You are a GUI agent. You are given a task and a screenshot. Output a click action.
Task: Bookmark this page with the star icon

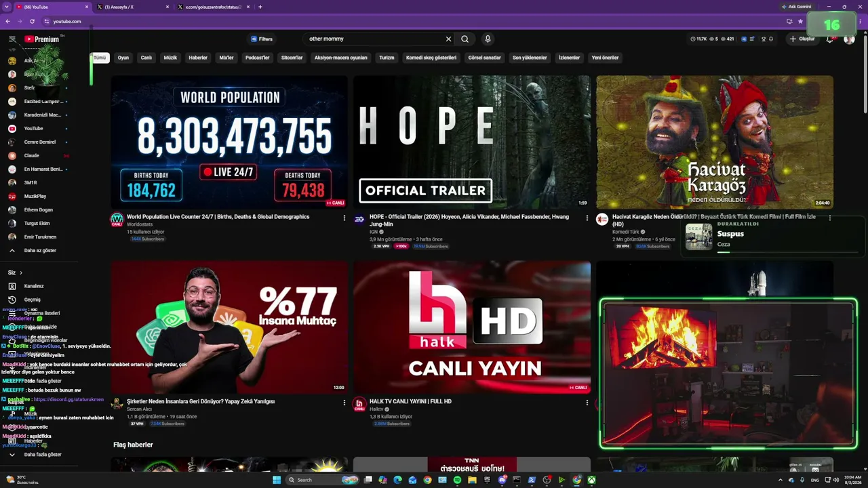tap(800, 21)
